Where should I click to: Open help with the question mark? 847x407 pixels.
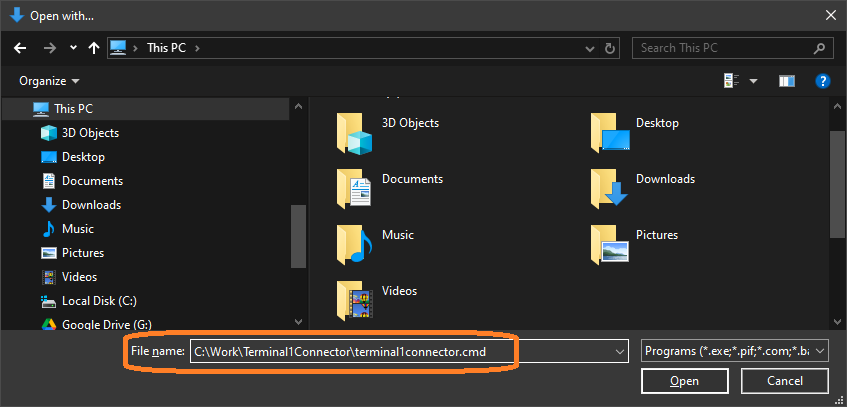(822, 81)
